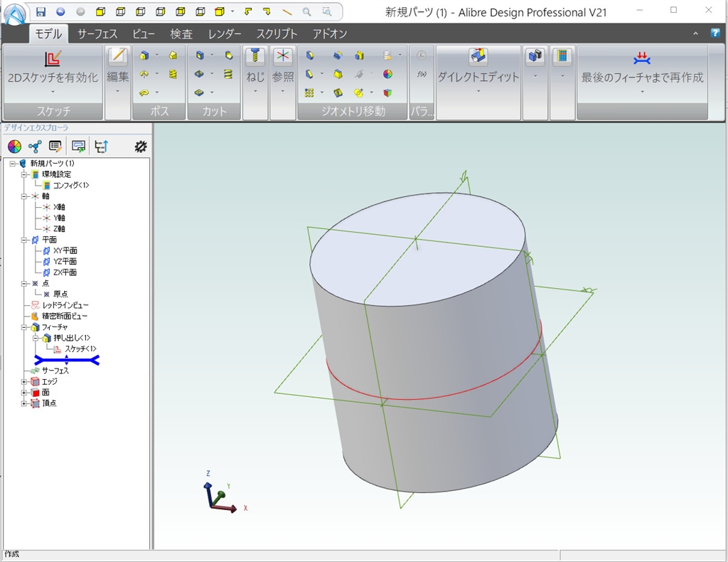Click the zoom magnifier icon in top toolbar

pyautogui.click(x=307, y=11)
